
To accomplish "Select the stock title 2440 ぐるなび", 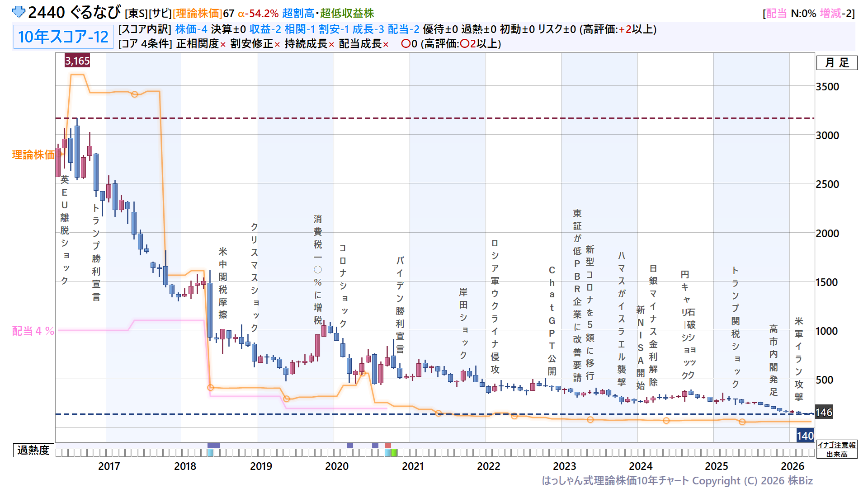I will 75,12.
